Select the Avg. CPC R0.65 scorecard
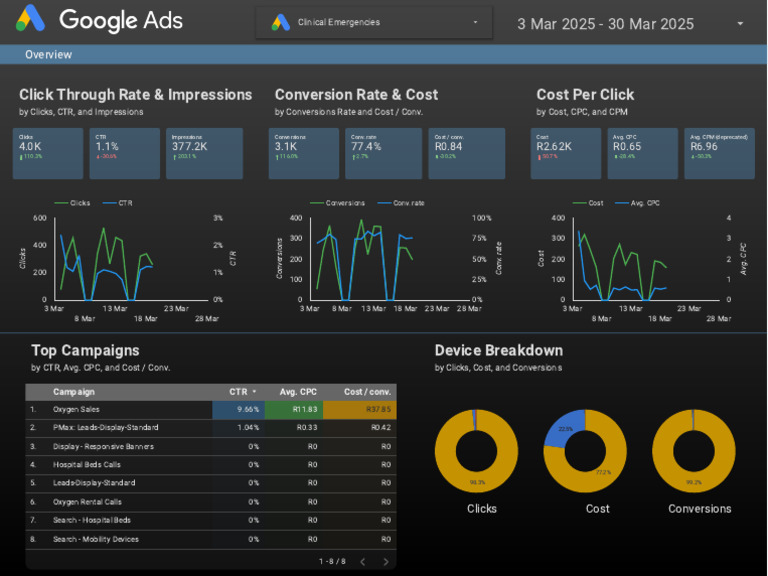 pyautogui.click(x=643, y=153)
